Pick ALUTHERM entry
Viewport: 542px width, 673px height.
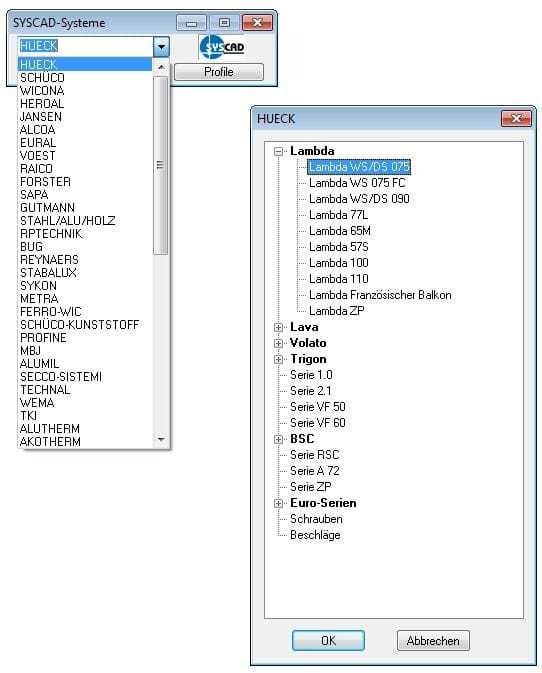[50, 428]
